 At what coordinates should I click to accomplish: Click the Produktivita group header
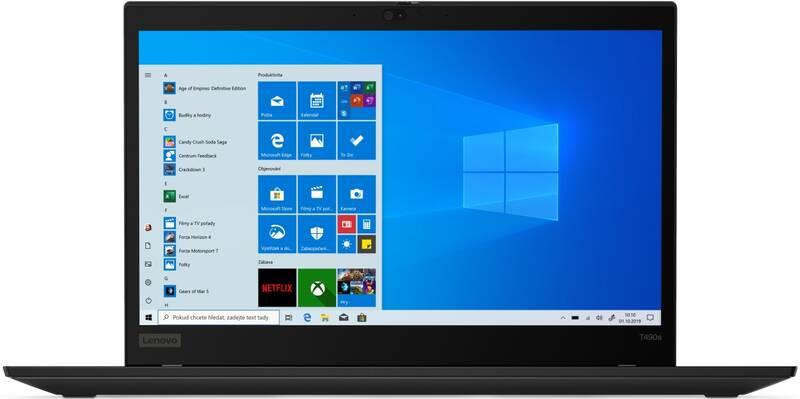(x=270, y=75)
